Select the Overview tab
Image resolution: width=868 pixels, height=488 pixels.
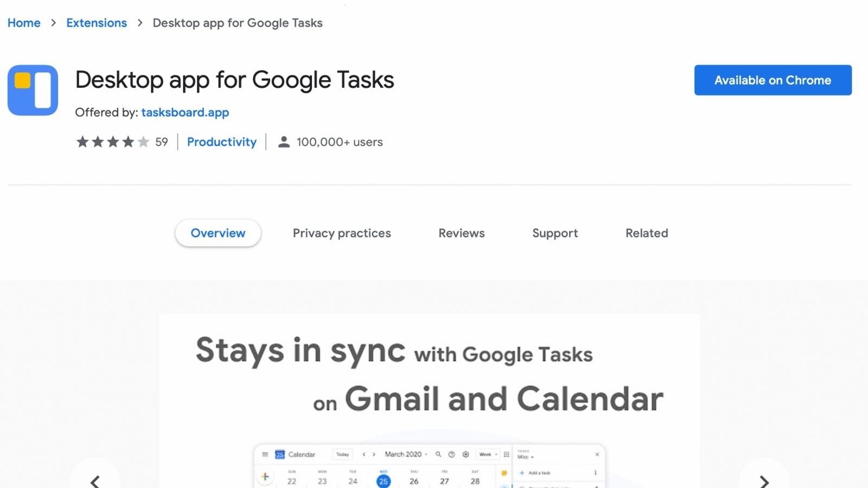[218, 233]
